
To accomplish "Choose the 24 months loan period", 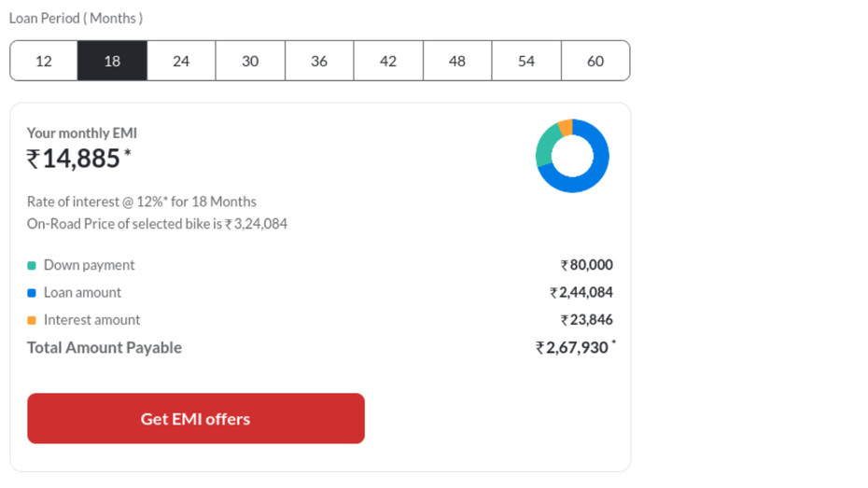I will pos(181,61).
